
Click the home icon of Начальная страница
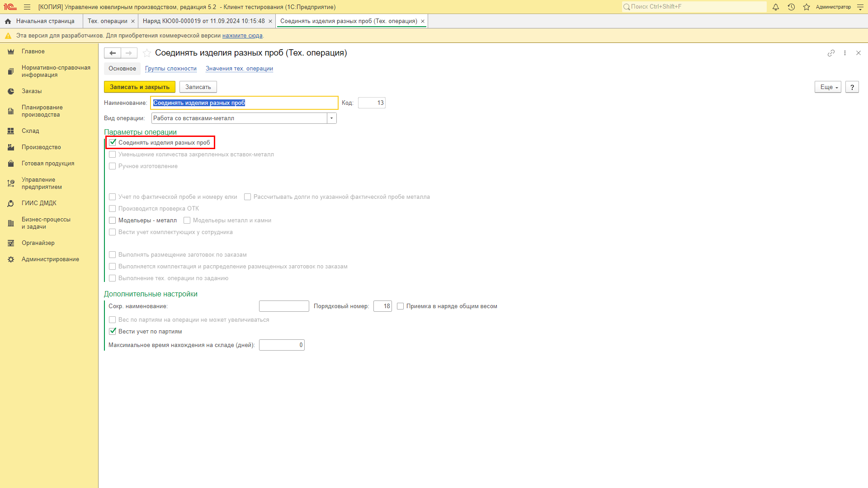[x=8, y=21]
